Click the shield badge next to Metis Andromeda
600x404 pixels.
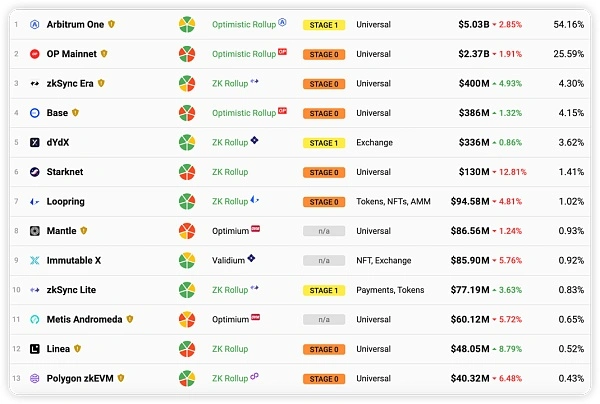pos(130,319)
